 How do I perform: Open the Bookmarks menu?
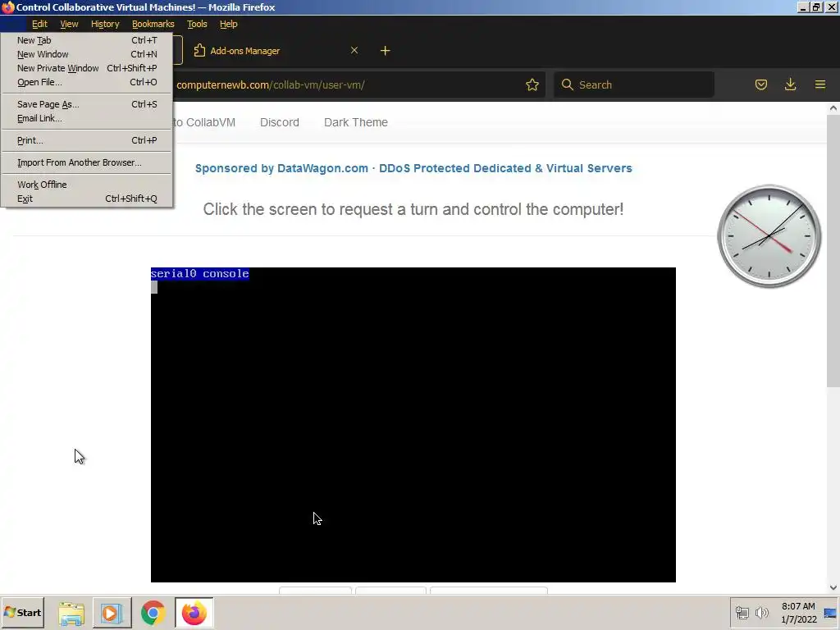click(x=153, y=24)
